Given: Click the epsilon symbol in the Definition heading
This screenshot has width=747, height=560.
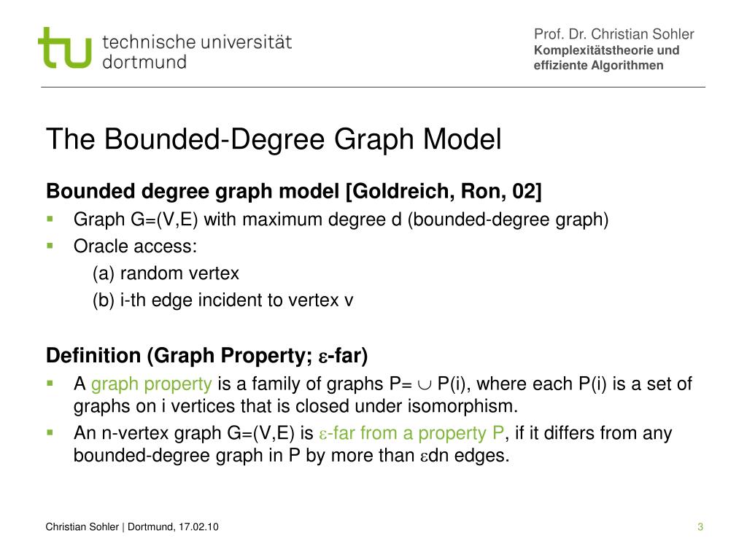Looking at the screenshot, I should (322, 357).
